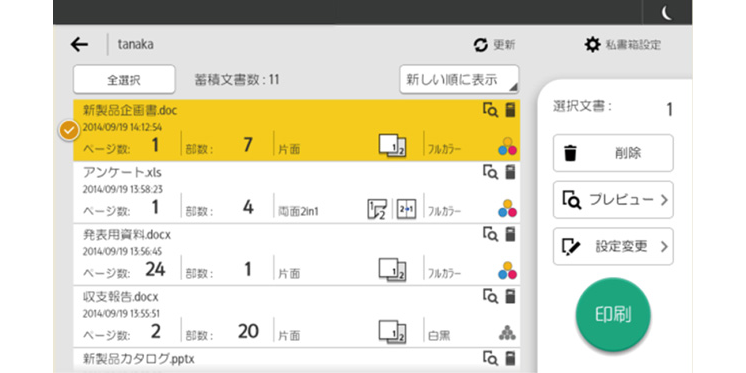Screen dimensions: 746x373
Task: Click preview magnifier on 発表用資料.docx row
Action: click(x=490, y=234)
